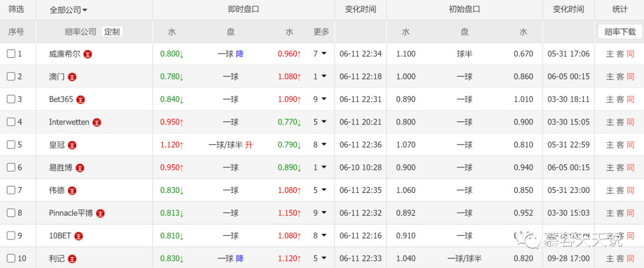Click the 序号 column header
This screenshot has height=268, width=644.
tap(17, 32)
